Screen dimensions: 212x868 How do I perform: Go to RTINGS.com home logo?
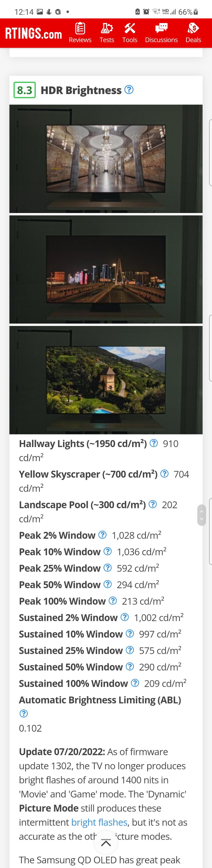click(33, 33)
